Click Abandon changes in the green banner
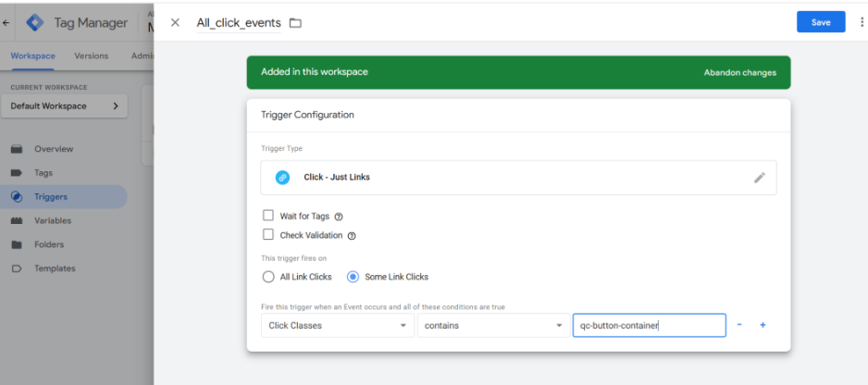868x385 pixels. (739, 72)
